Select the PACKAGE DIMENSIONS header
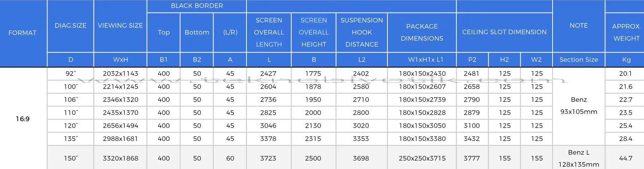644x169 pixels. [x=422, y=32]
